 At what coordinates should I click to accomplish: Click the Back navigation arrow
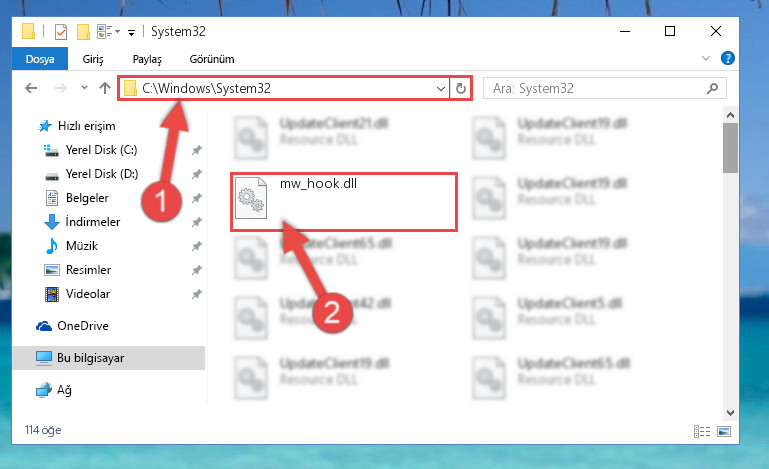(31, 88)
